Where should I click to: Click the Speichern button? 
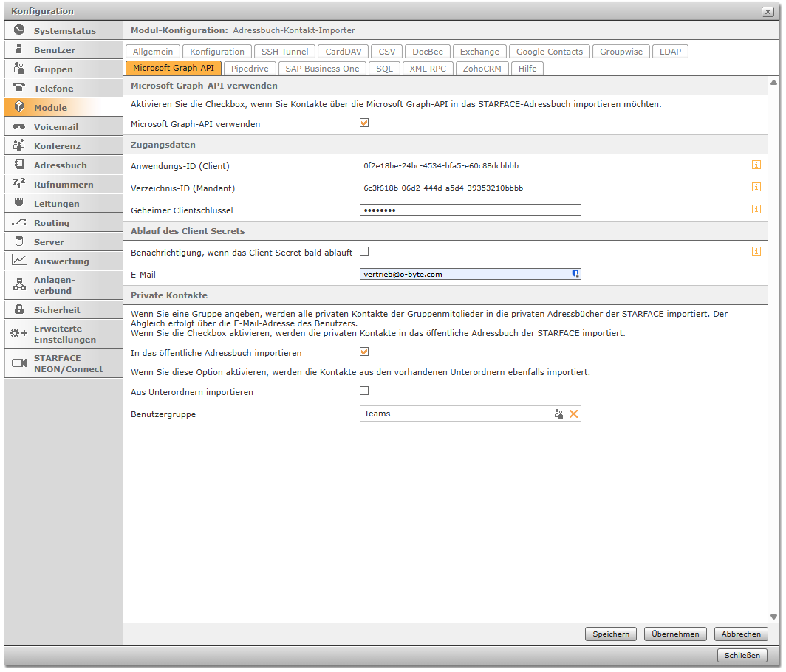[611, 634]
